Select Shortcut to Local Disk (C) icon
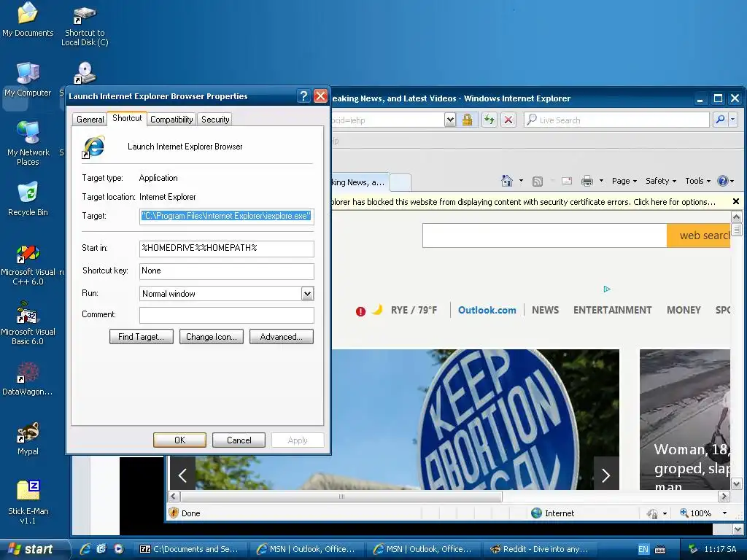747x560 pixels. click(85, 26)
